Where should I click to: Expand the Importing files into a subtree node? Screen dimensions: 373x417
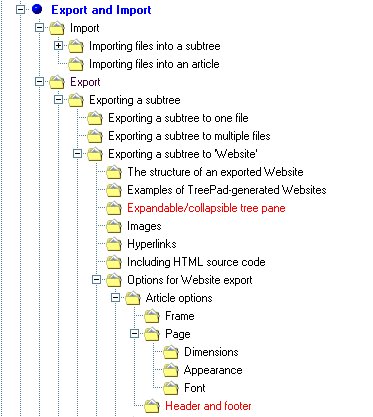[x=58, y=45]
